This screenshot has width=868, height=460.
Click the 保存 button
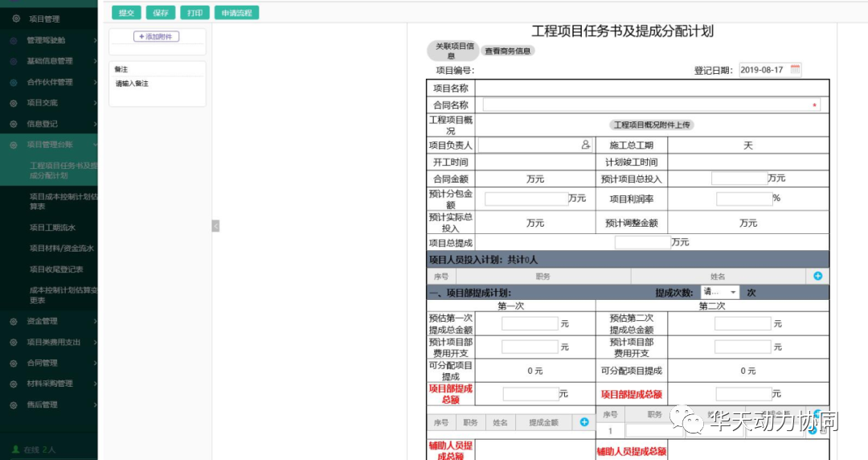coord(161,13)
